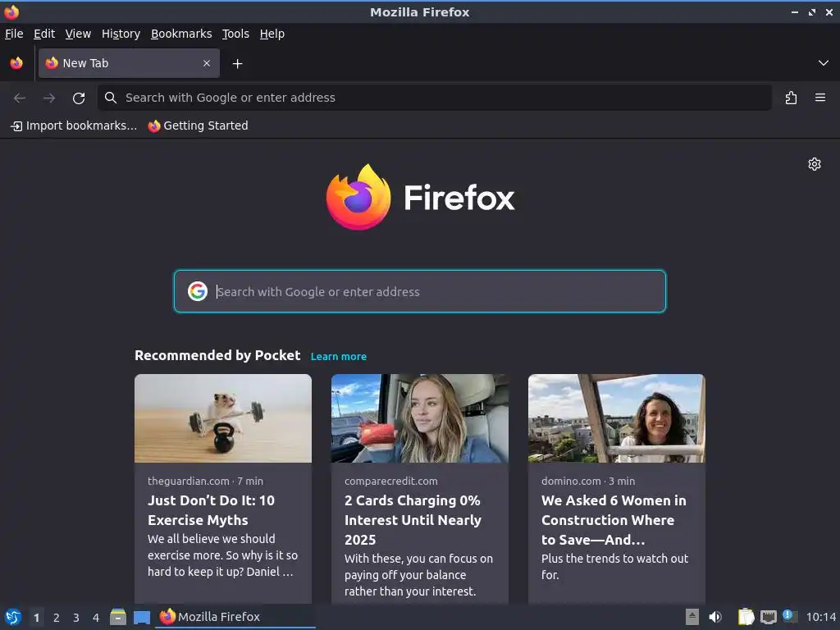Open We Asked 6 Women in Construction article
840x630 pixels.
click(x=614, y=519)
